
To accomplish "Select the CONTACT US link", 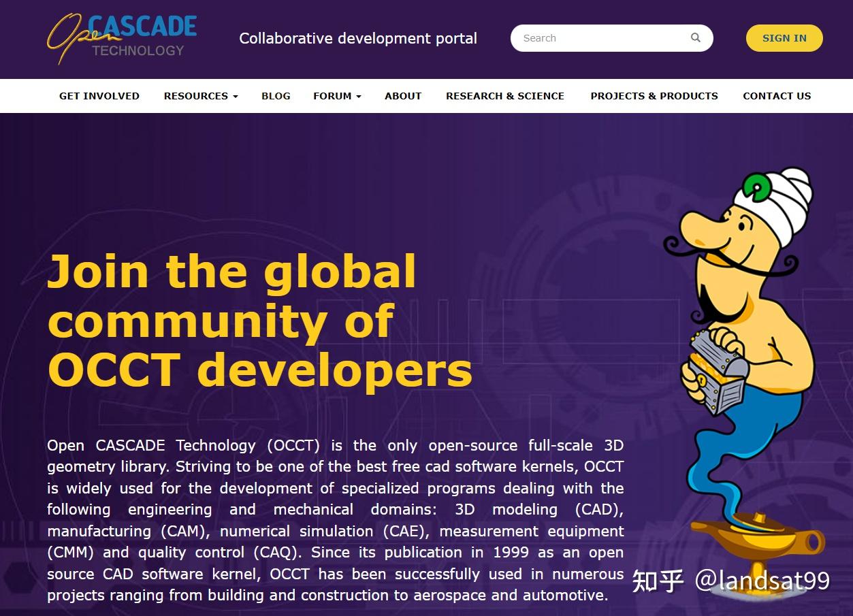I will pyautogui.click(x=777, y=96).
